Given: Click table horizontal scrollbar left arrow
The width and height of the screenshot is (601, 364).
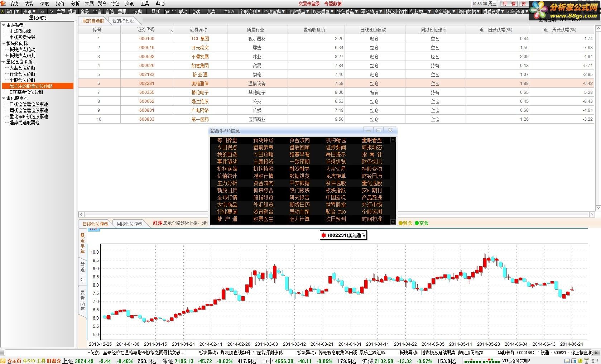Looking at the screenshot, I should (x=81, y=215).
